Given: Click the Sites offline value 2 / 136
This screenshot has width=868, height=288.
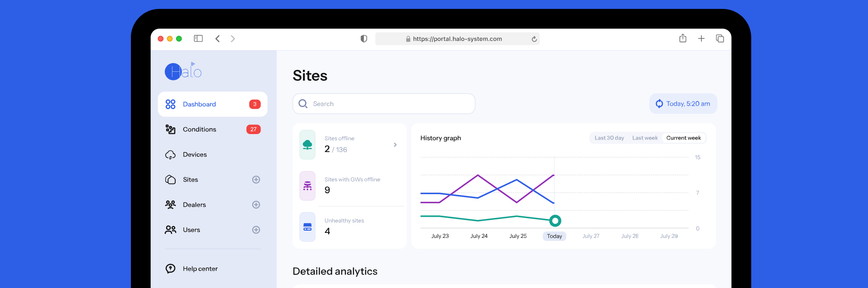Looking at the screenshot, I should [x=336, y=149].
